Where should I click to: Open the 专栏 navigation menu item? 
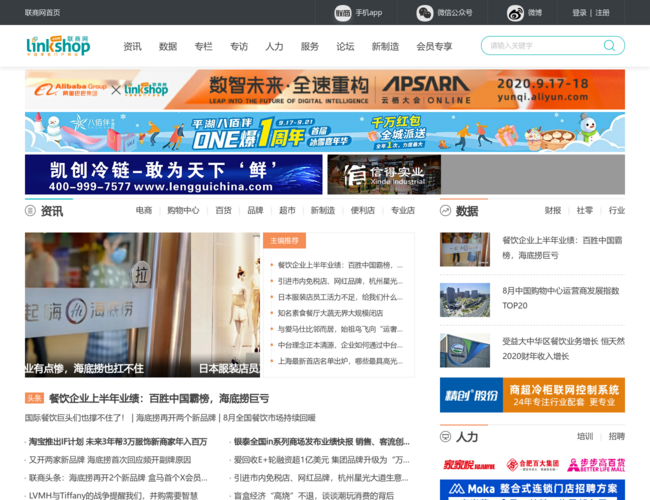204,46
